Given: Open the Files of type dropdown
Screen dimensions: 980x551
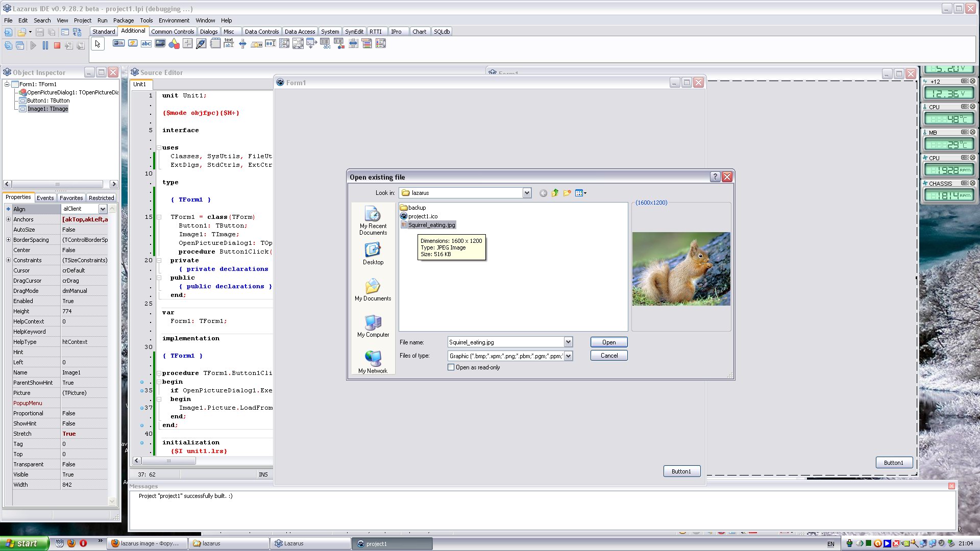Looking at the screenshot, I should pyautogui.click(x=568, y=356).
